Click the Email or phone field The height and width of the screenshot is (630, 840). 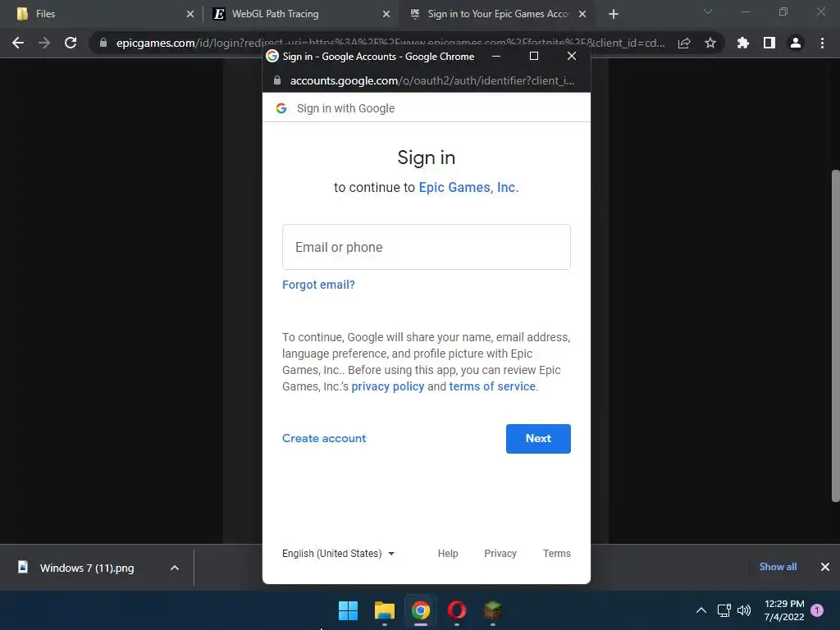tap(427, 247)
